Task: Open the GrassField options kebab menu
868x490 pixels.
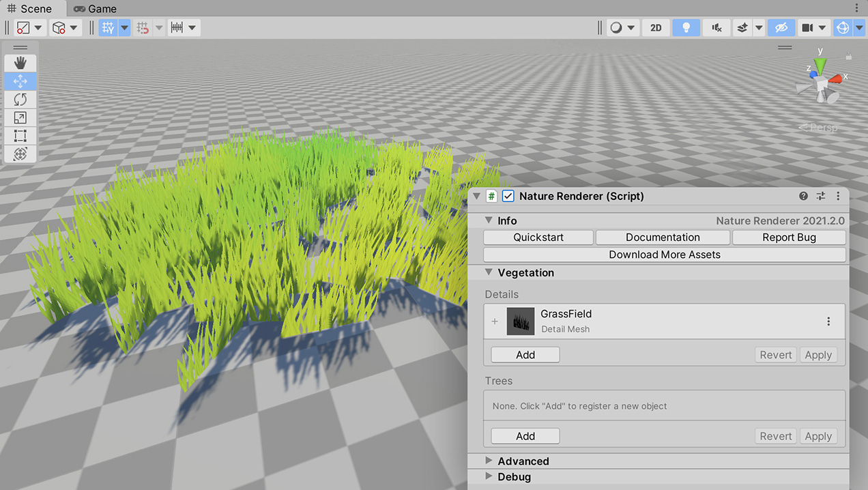Action: pos(828,321)
